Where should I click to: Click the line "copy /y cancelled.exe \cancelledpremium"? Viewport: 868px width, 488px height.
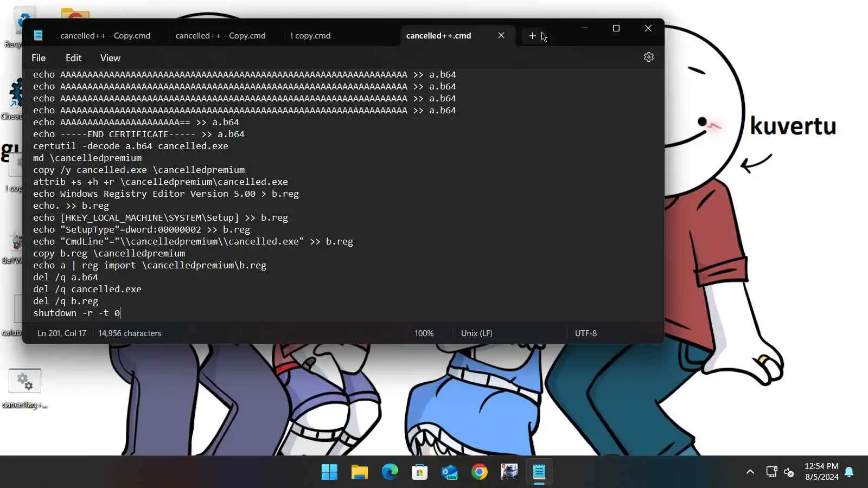click(x=139, y=170)
